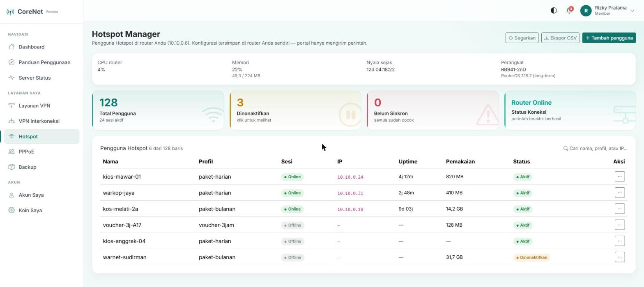Viewport: 644px width, 287px height.
Task: Click Tambah pengguna button
Action: point(609,38)
